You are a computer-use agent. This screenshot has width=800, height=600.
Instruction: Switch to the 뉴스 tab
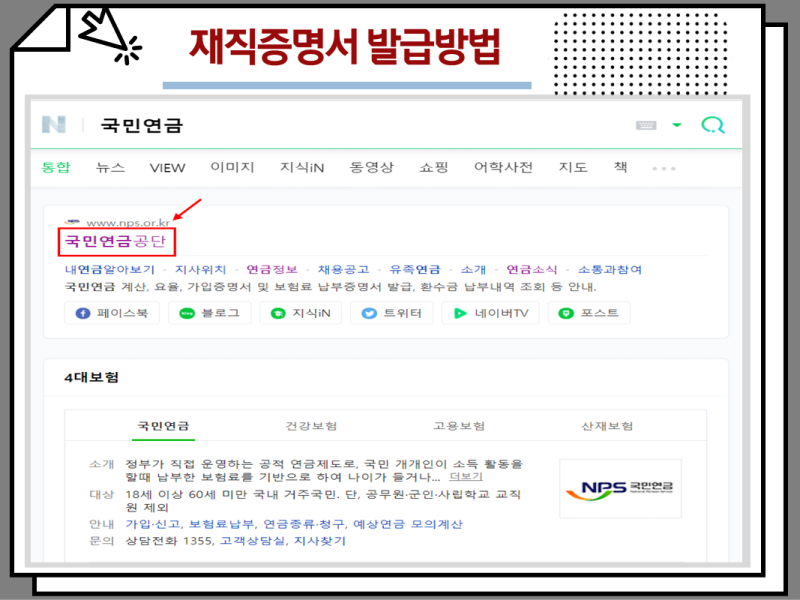[110, 167]
